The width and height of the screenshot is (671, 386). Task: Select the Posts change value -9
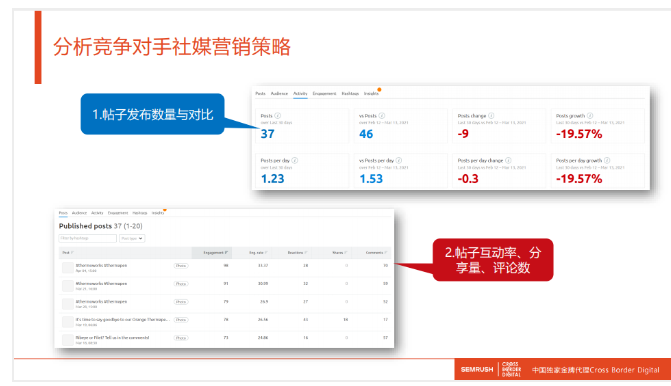click(463, 134)
